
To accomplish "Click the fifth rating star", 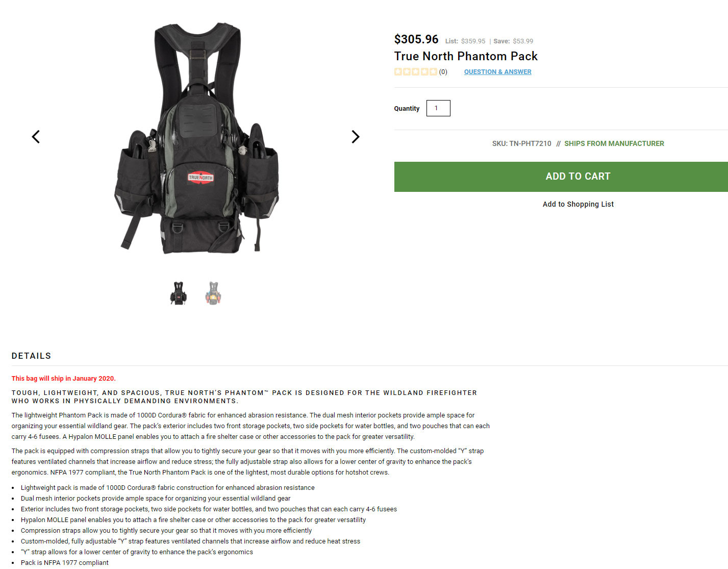I will point(433,71).
